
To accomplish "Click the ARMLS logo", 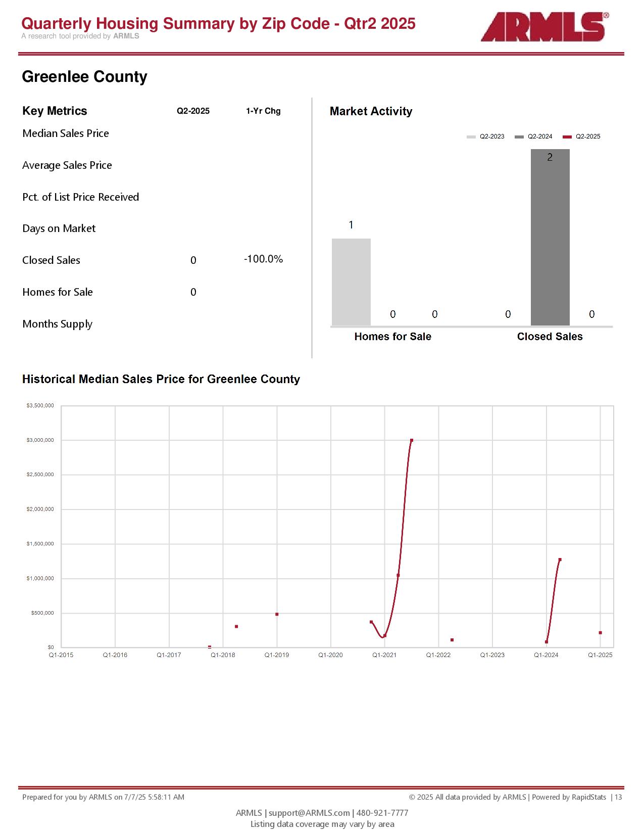I will pyautogui.click(x=544, y=27).
